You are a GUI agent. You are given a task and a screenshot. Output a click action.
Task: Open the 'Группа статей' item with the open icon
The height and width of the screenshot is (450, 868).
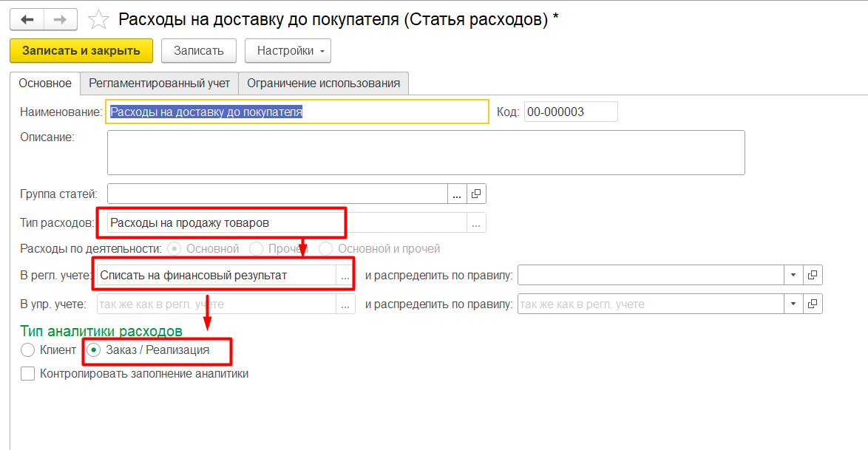pyautogui.click(x=476, y=194)
